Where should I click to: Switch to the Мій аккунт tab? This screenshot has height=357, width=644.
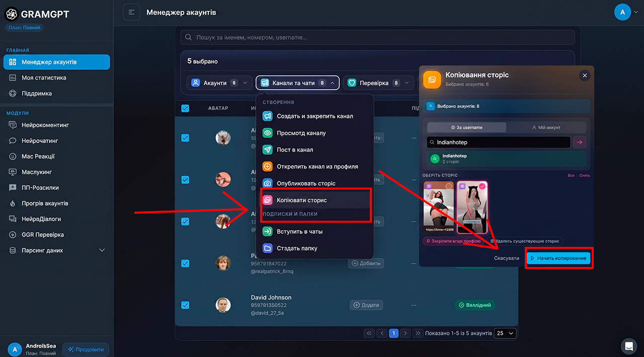[546, 127]
